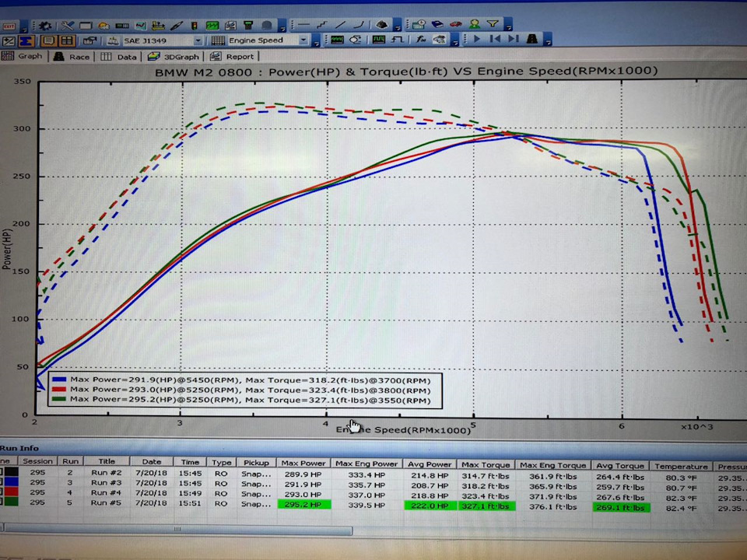Viewport: 747px width, 560px height.
Task: Select the highlighted 295.2 HP cell
Action: pyautogui.click(x=303, y=504)
